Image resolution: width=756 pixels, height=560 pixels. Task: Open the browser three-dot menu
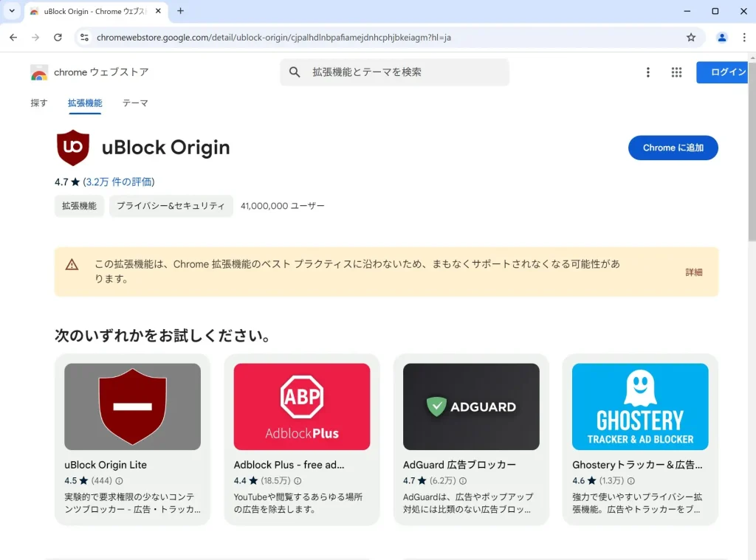[x=744, y=37]
